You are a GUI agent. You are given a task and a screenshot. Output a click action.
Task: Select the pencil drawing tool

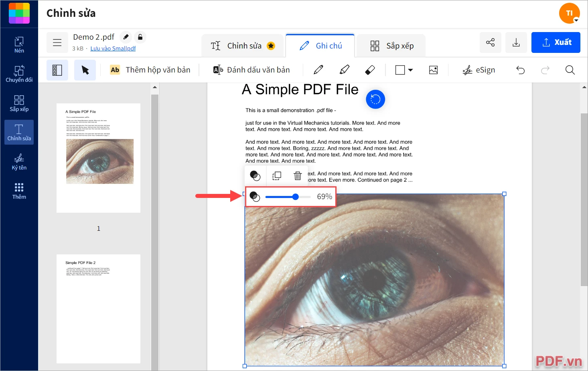point(318,70)
